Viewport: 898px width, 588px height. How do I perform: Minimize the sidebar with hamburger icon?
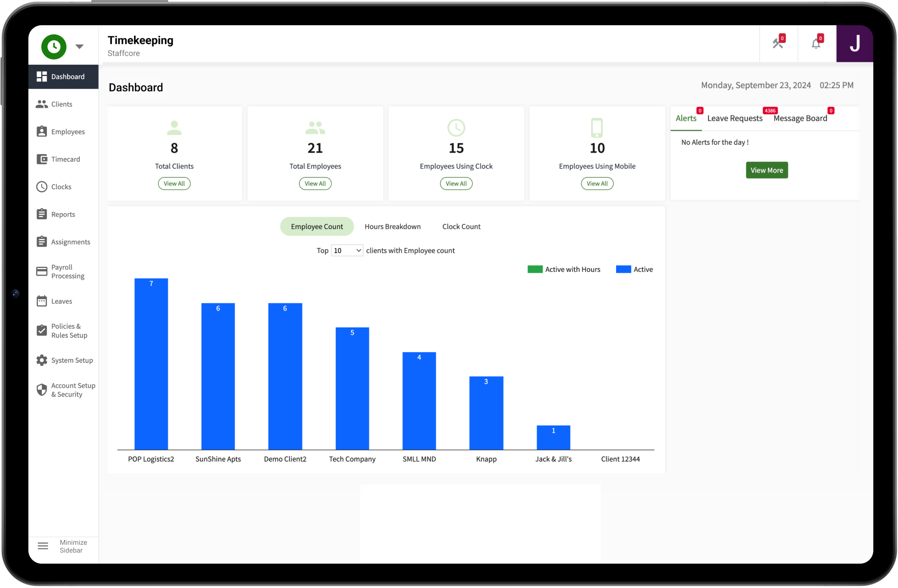tap(43, 546)
